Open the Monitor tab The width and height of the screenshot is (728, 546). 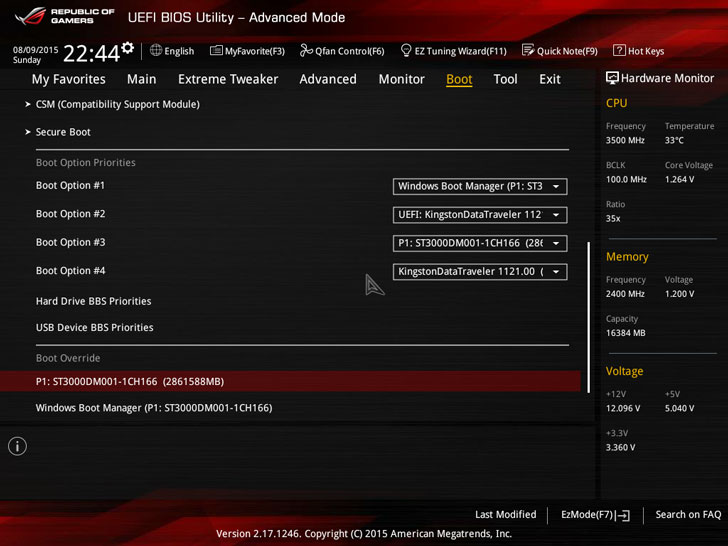click(x=402, y=79)
